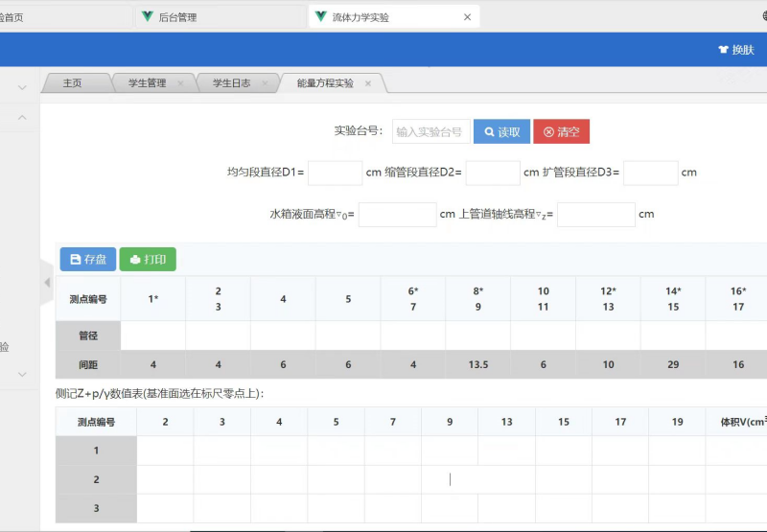
Task: Click row 3 cell under column 13
Action: point(507,508)
